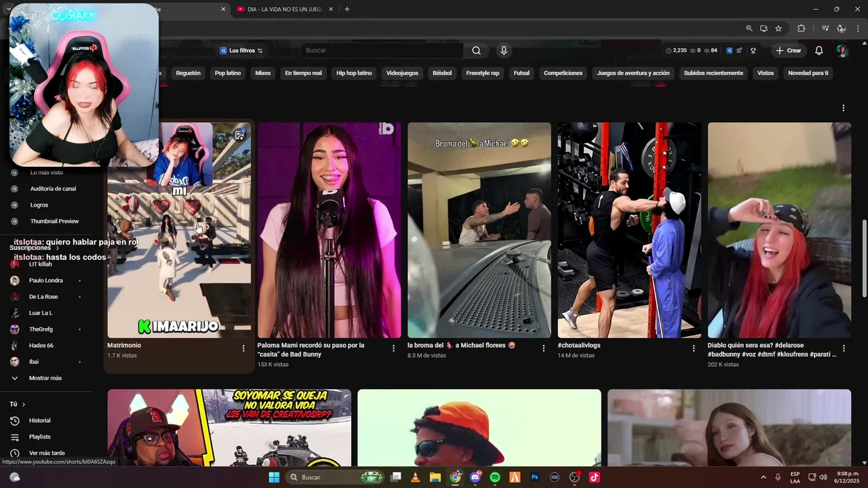Open Discord from the taskbar
The image size is (868, 488).
point(475,477)
